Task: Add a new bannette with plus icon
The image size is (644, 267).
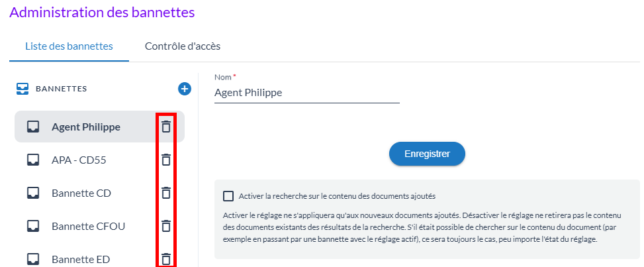Action: pyautogui.click(x=185, y=88)
